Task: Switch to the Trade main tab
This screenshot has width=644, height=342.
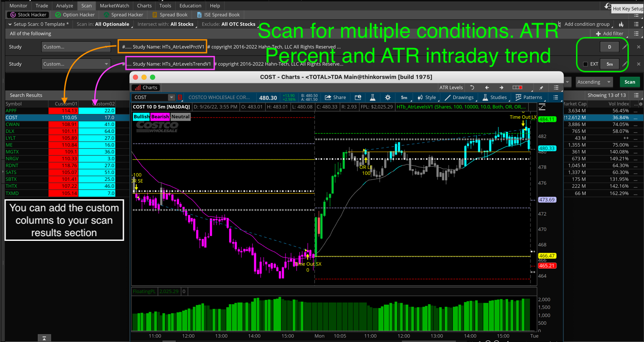Action: pos(42,6)
